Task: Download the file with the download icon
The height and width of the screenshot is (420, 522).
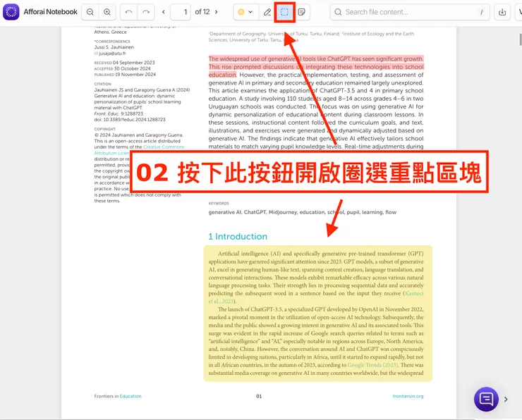Action: [x=502, y=12]
